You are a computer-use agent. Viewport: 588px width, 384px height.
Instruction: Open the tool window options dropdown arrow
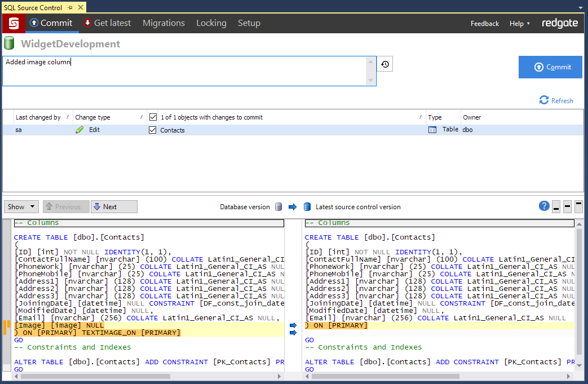coord(580,7)
